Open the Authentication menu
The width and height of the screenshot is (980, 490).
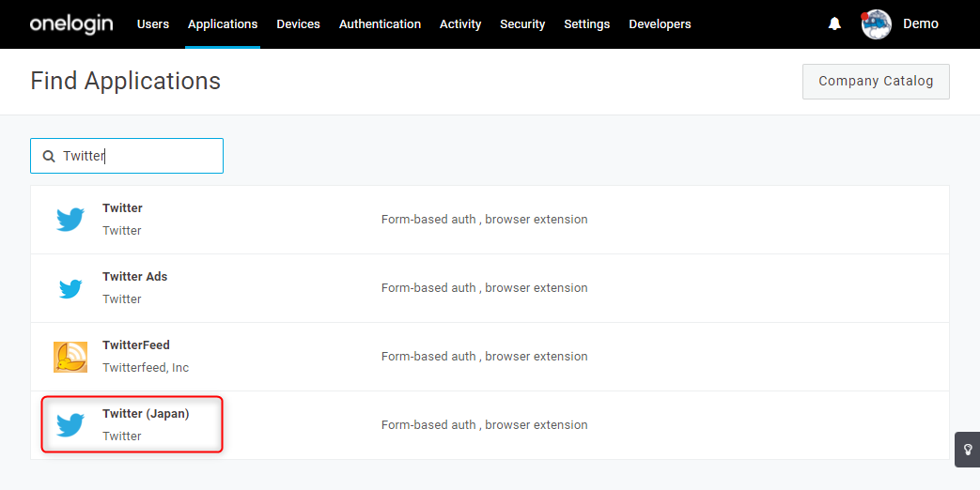pos(380,23)
